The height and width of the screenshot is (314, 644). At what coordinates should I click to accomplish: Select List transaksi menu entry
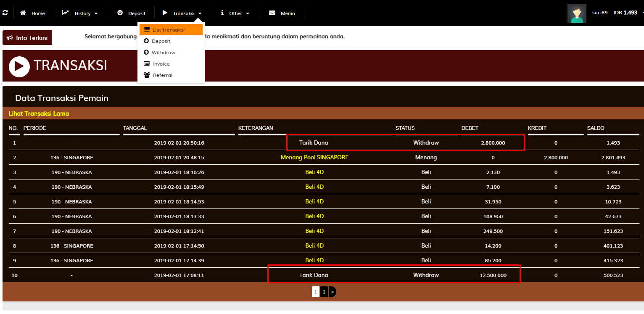[x=168, y=30]
